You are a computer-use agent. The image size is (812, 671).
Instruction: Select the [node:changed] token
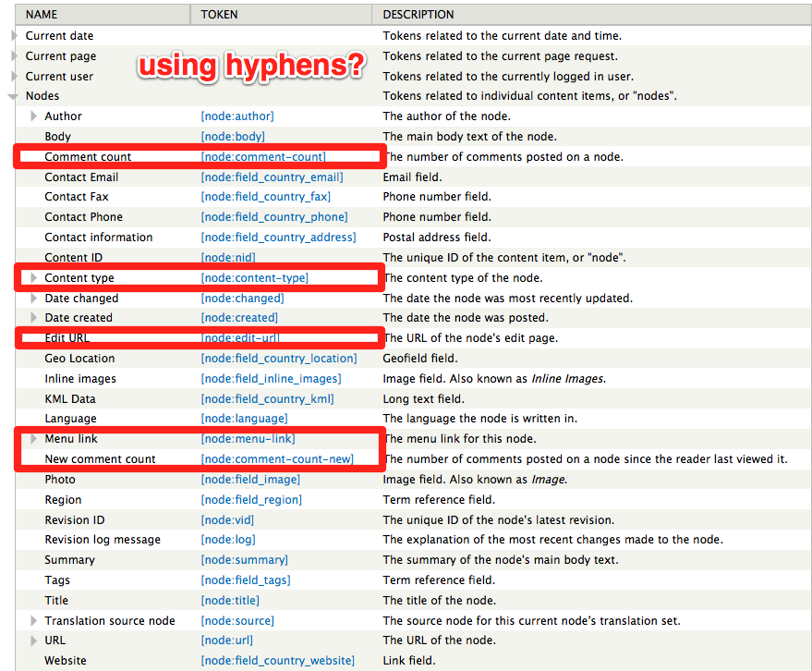click(242, 298)
